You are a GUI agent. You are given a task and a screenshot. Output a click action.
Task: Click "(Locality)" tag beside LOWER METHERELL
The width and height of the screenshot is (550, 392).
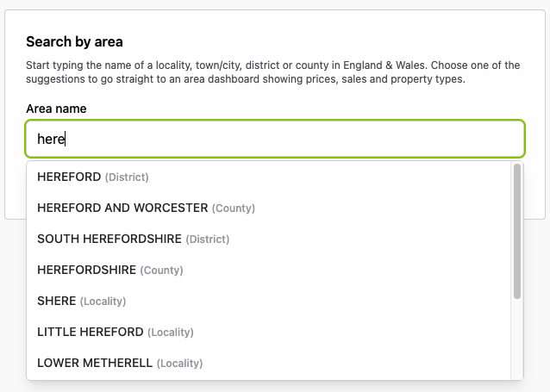179,364
